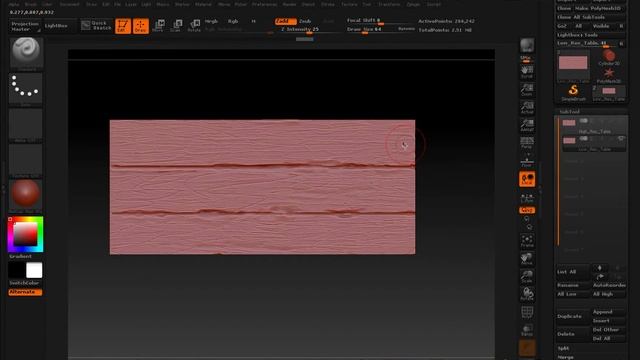Open the red material sphere selector

pyautogui.click(x=25, y=195)
